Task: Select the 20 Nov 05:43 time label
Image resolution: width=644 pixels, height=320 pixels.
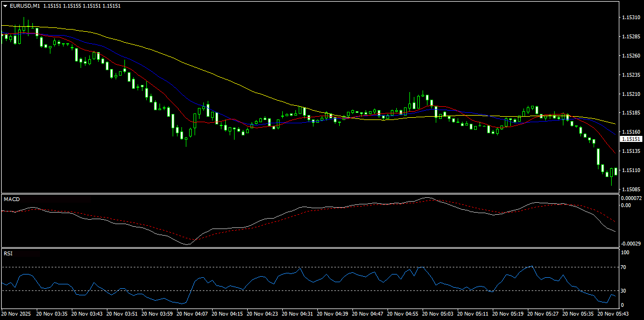Action: pyautogui.click(x=615, y=314)
